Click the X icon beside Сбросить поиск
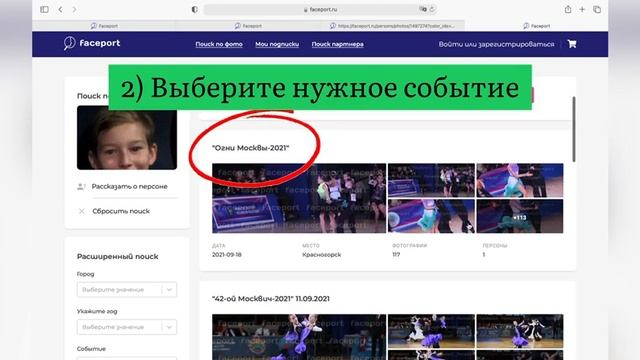 pos(81,211)
